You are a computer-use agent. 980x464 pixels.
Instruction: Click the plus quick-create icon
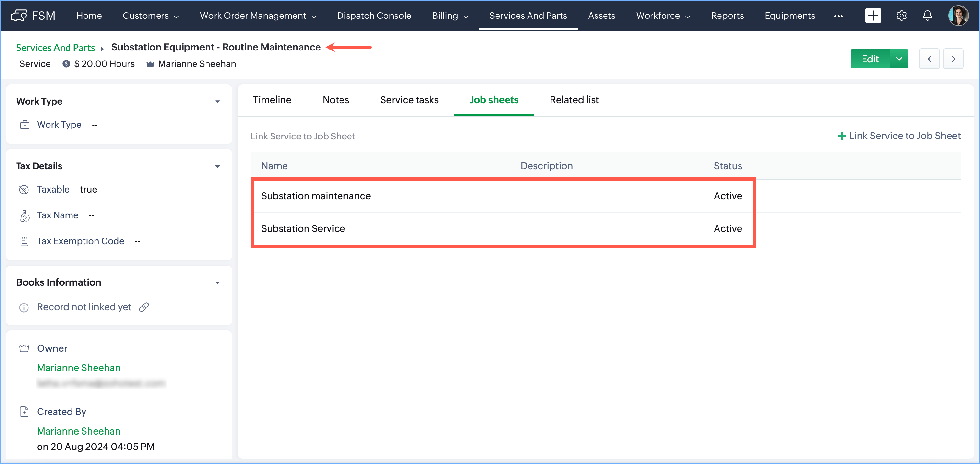873,16
